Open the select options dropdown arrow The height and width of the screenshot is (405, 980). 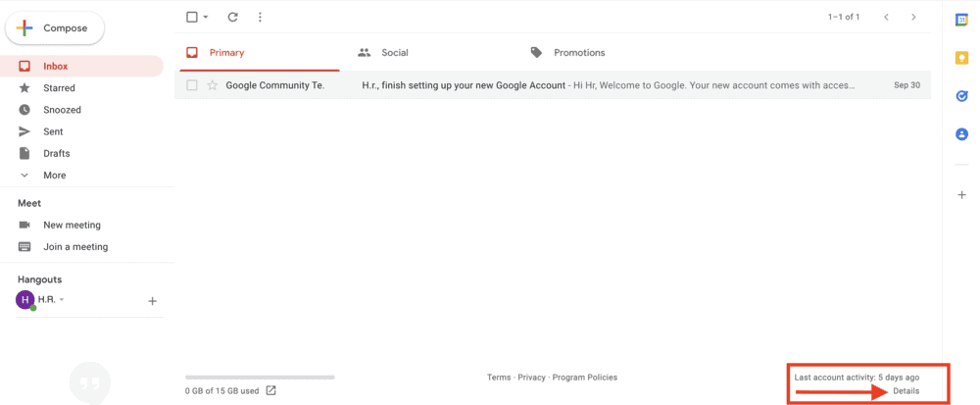click(206, 18)
